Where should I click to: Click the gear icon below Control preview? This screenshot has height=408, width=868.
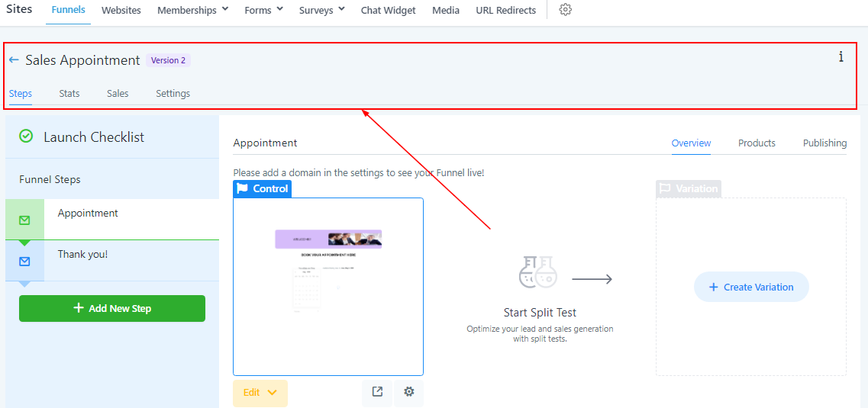[409, 392]
